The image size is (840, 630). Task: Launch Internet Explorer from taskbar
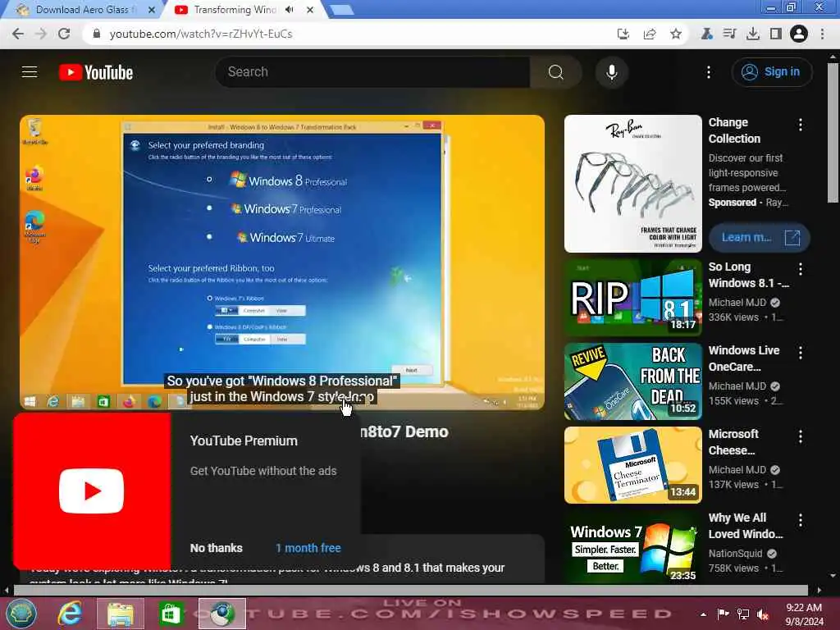pyautogui.click(x=71, y=614)
